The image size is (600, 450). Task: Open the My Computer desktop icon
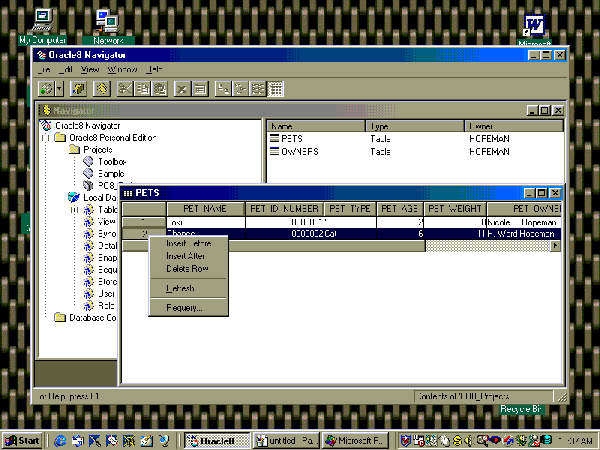point(42,26)
